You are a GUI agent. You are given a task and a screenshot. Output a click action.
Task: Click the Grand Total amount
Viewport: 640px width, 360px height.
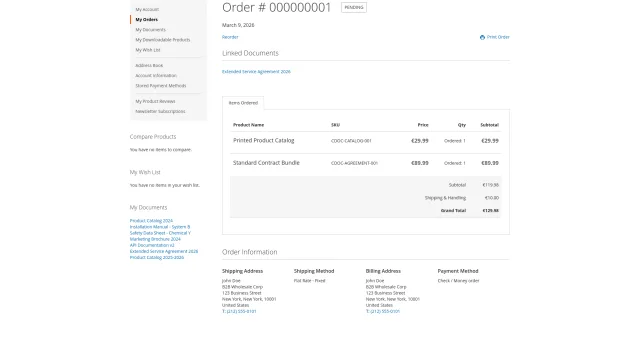pos(491,211)
